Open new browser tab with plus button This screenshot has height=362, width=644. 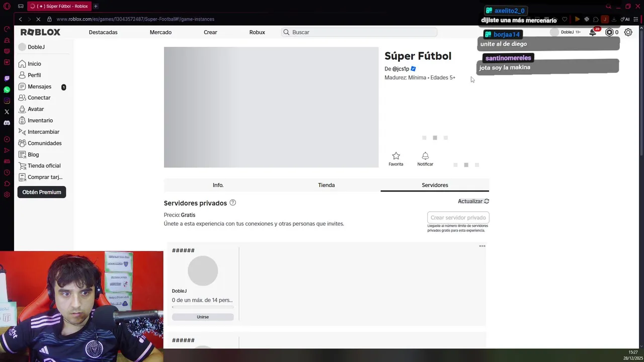point(96,6)
